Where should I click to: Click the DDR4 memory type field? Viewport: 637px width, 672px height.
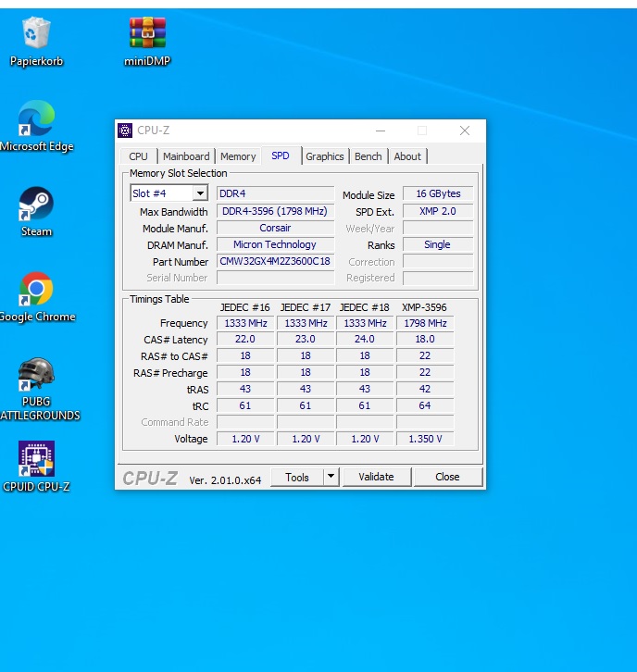275,193
